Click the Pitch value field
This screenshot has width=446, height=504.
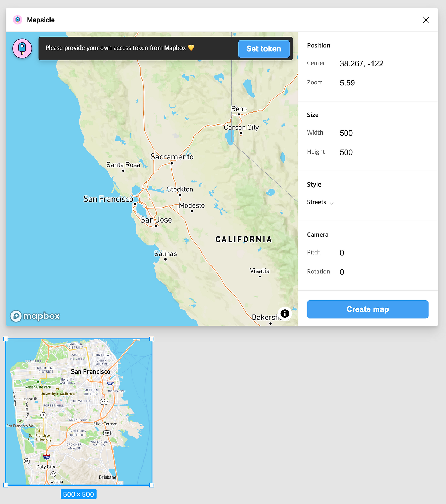(342, 253)
